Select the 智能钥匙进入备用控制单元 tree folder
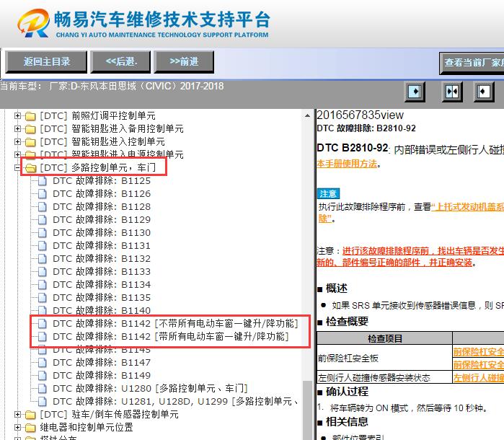504x440 pixels. pyautogui.click(x=112, y=128)
